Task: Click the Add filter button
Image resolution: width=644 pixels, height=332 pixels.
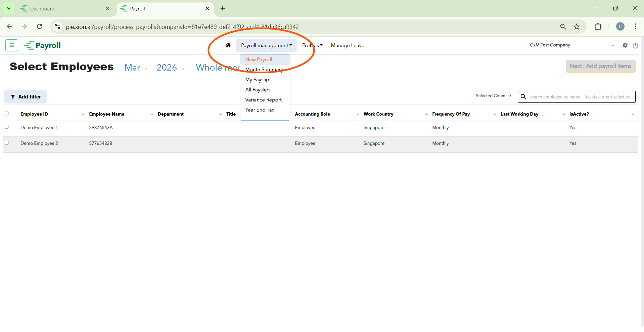Action: tap(26, 97)
